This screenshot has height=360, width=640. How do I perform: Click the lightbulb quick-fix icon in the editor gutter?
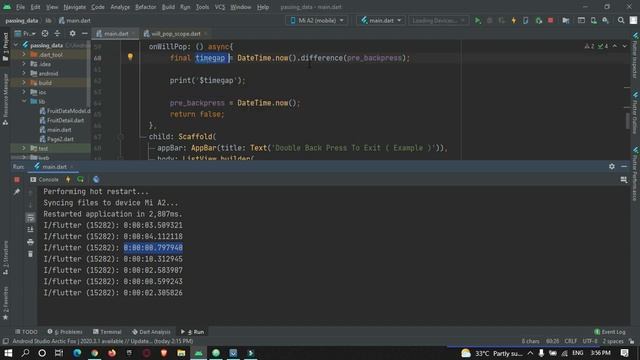(130, 57)
